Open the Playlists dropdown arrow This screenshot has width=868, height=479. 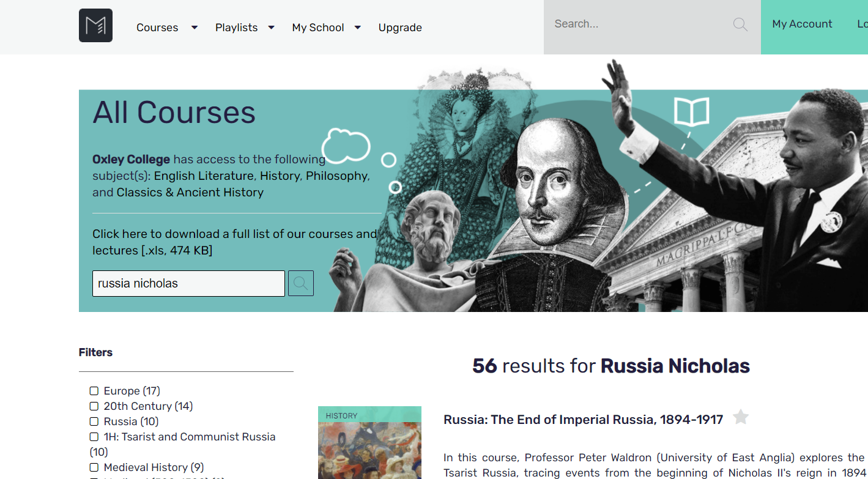(271, 28)
